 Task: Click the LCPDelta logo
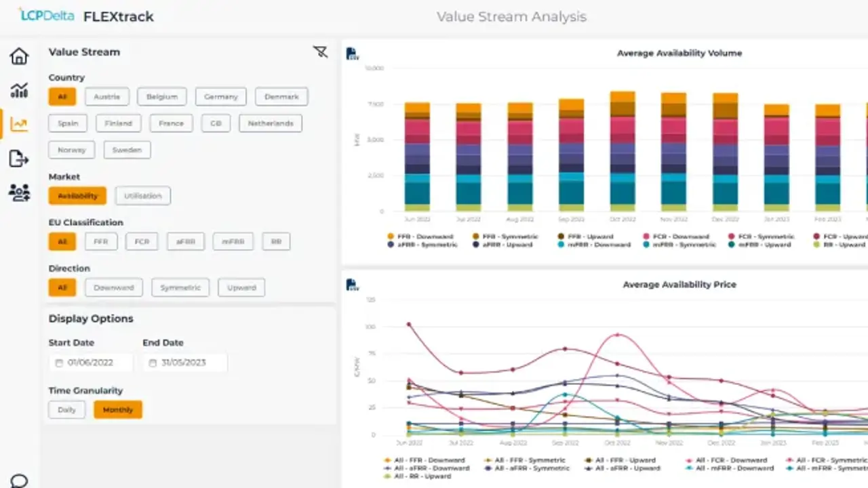[46, 15]
